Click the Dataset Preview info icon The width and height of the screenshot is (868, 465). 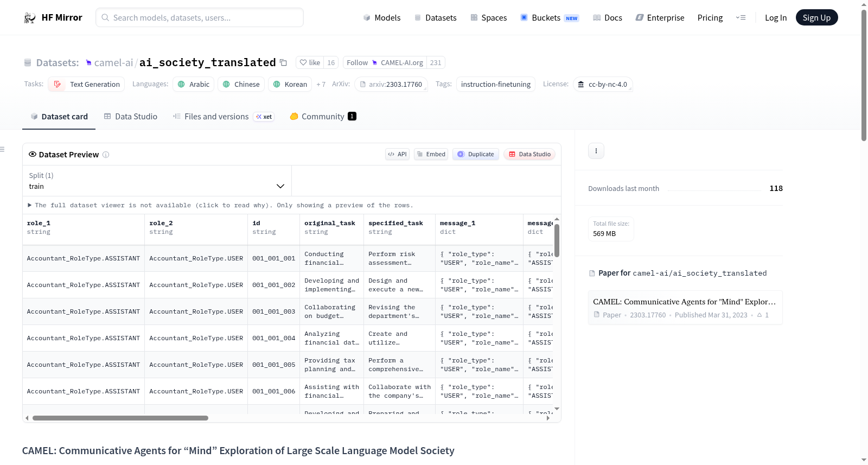click(106, 155)
